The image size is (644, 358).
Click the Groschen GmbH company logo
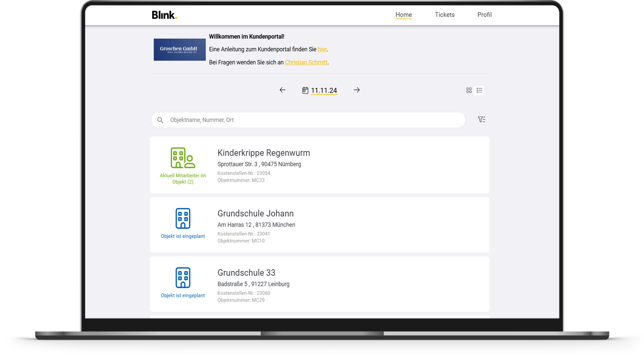tap(180, 50)
